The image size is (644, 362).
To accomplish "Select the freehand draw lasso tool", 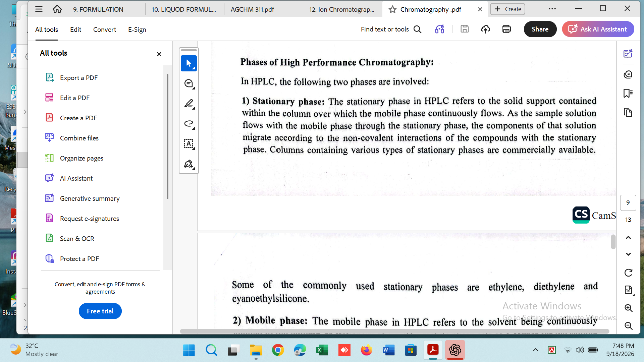I will [189, 124].
